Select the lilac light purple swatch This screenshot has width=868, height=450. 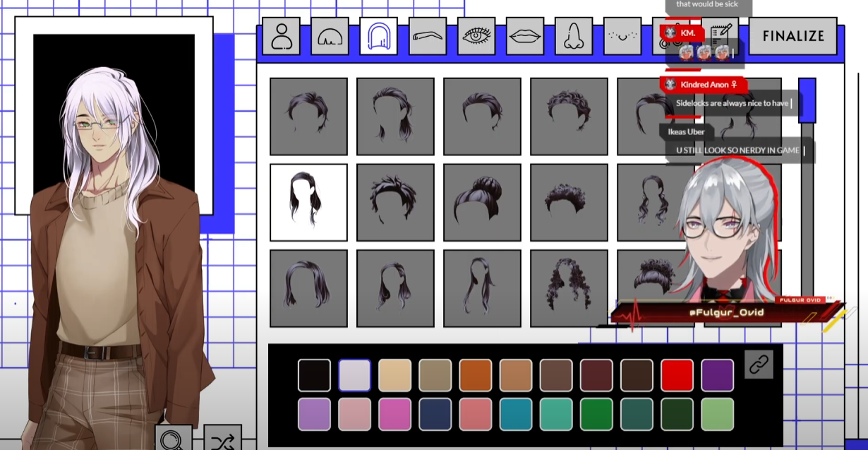314,415
